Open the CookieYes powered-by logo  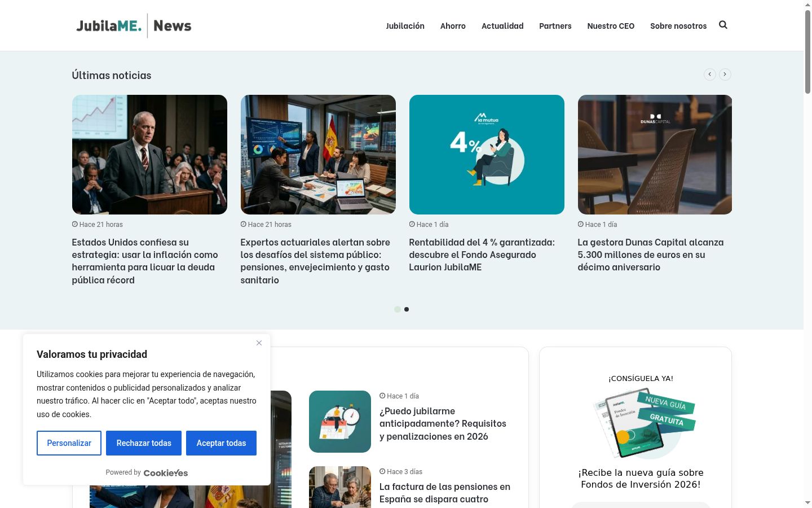coord(166,473)
